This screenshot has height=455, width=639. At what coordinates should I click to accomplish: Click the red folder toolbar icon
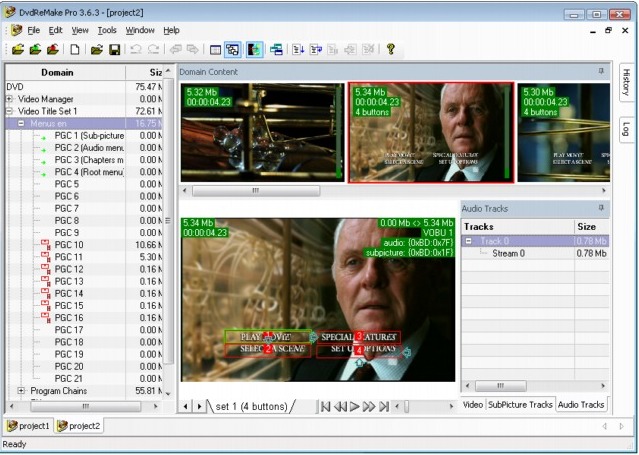pos(53,50)
